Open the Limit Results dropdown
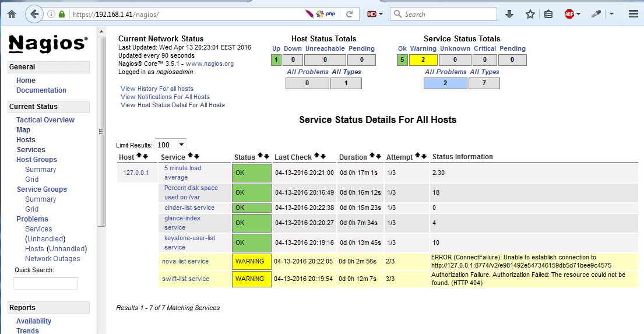The image size is (644, 334). click(x=170, y=145)
